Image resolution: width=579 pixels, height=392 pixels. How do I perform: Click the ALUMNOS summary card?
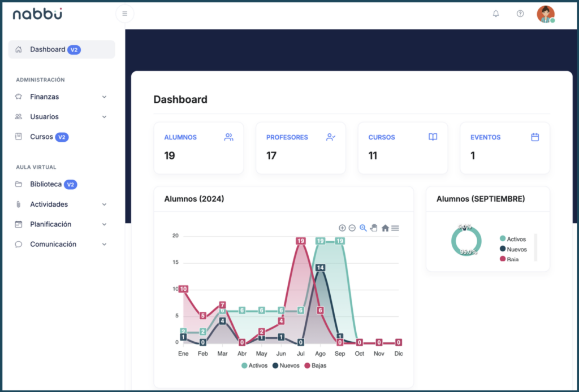pyautogui.click(x=198, y=147)
